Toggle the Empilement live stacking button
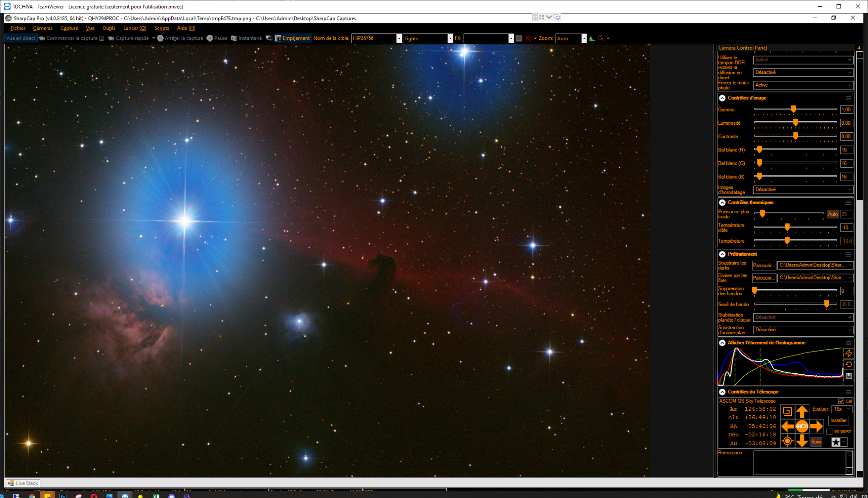868x498 pixels. [x=293, y=38]
